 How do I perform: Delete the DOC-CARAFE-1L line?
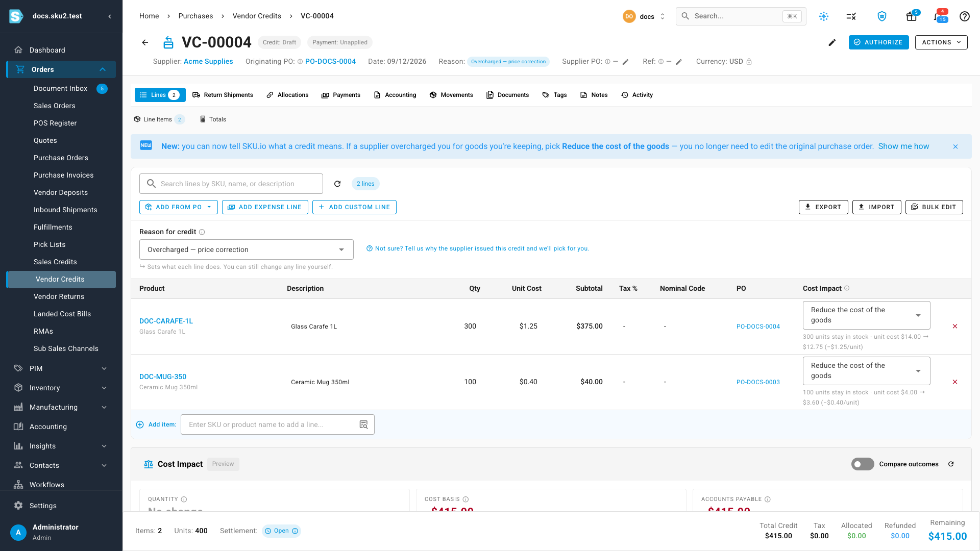coord(955,327)
